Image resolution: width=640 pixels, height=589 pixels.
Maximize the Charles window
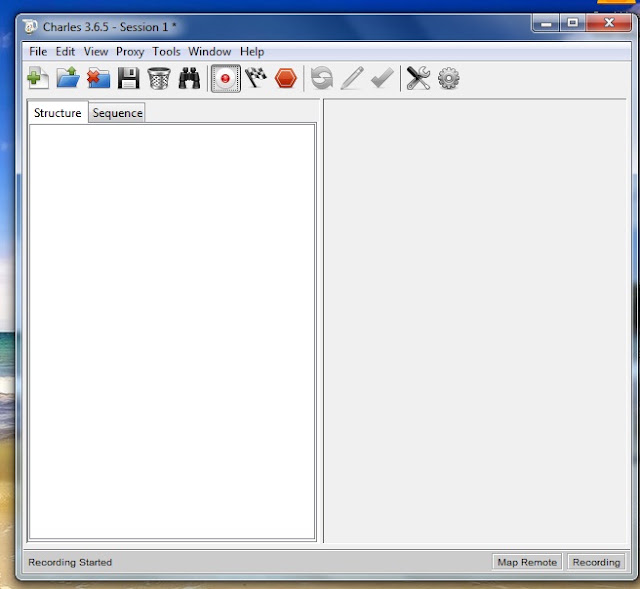click(572, 23)
